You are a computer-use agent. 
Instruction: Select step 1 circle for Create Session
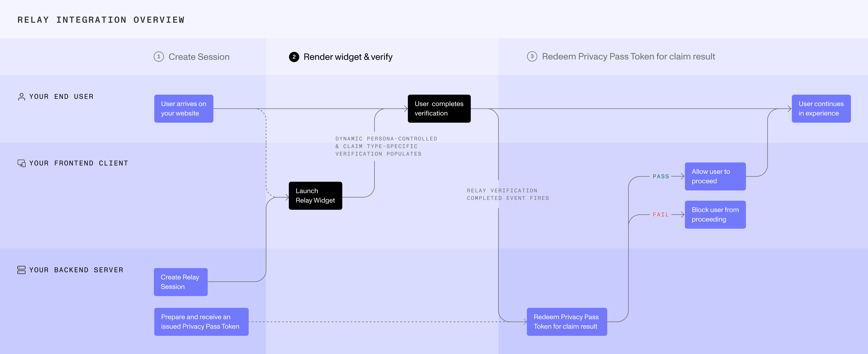click(159, 57)
